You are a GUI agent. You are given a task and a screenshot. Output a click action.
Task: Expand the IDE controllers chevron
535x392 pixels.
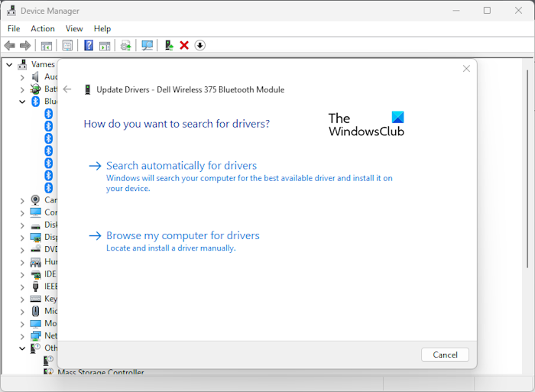pos(22,274)
